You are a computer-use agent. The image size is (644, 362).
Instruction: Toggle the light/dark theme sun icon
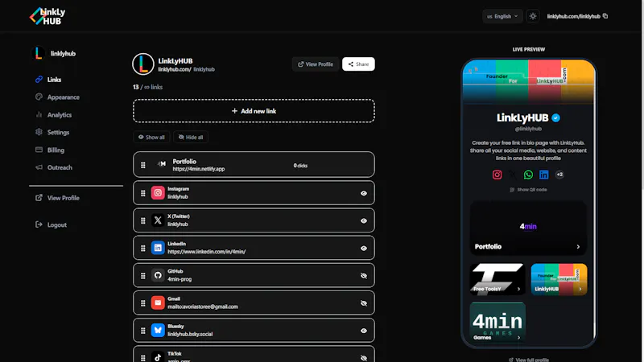pos(533,16)
